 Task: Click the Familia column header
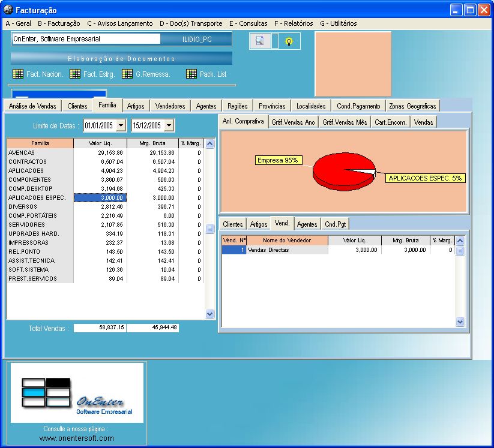click(x=40, y=143)
